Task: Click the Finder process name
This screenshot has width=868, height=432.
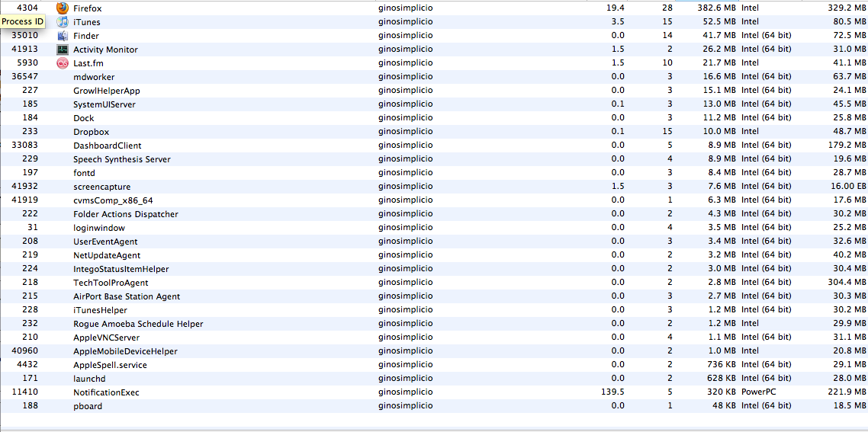Action: pos(85,36)
